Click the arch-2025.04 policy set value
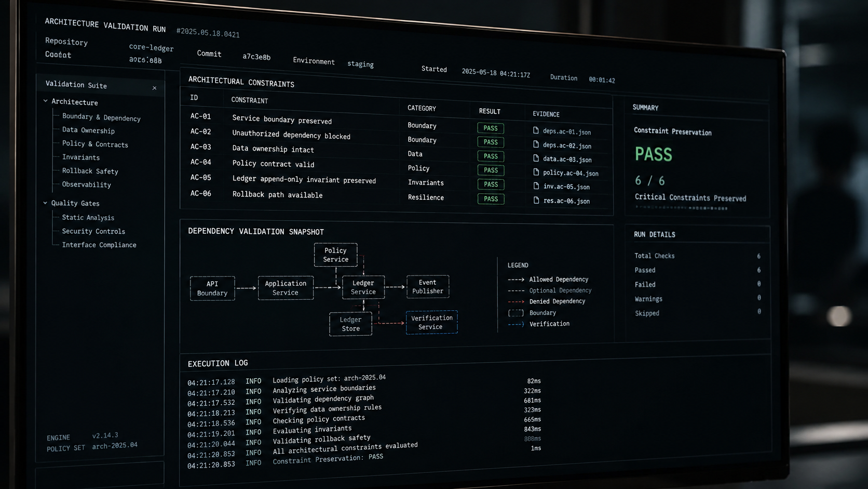Screen dimensions: 868x489 (115, 445)
